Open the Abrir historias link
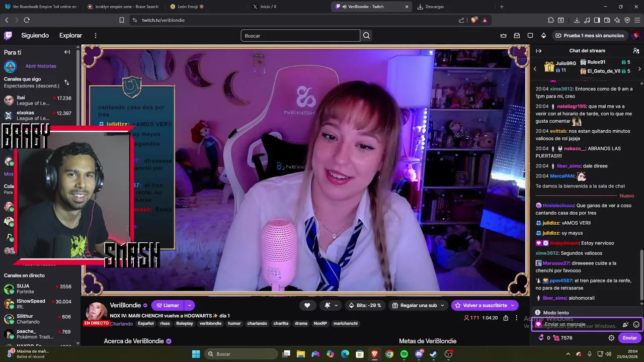 pos(41,66)
